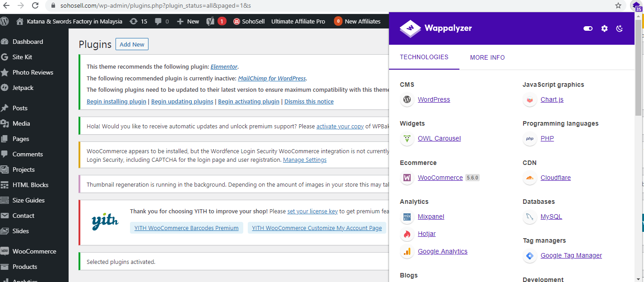Open WooCommerce in the sidebar
The height and width of the screenshot is (282, 644).
point(34,251)
